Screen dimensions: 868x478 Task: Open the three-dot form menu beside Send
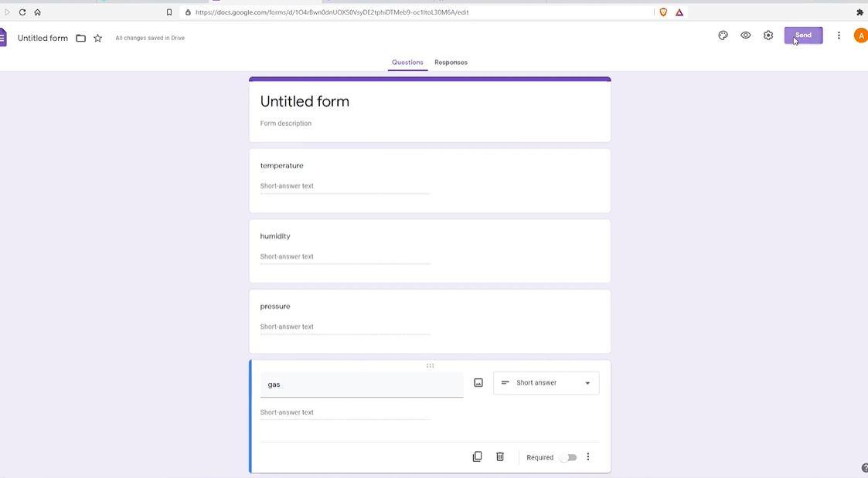(x=839, y=36)
